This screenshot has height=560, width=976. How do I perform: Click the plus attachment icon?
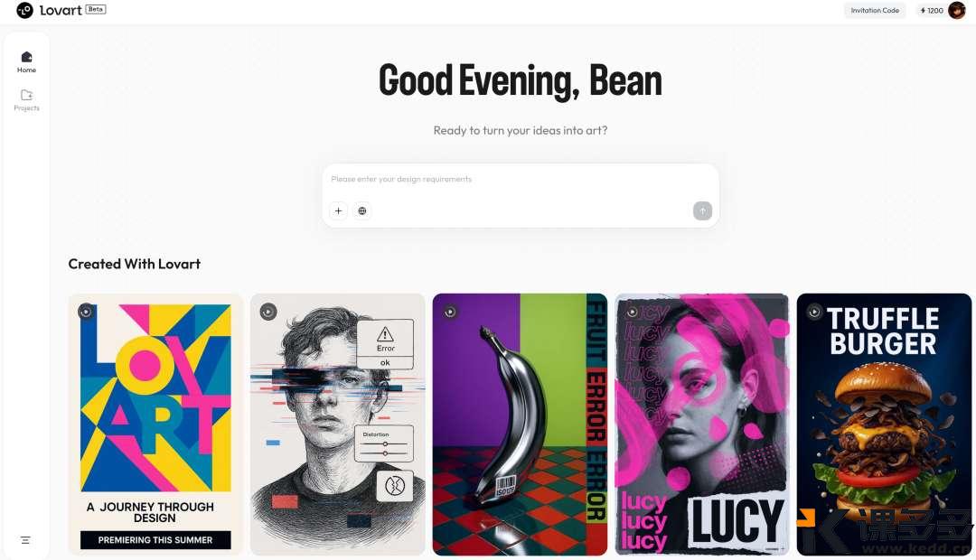(338, 211)
